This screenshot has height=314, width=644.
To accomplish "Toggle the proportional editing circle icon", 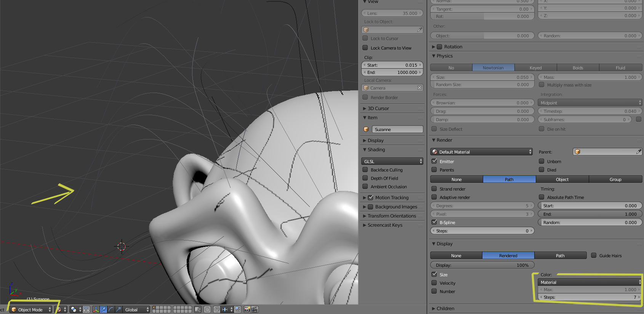I will (207, 309).
